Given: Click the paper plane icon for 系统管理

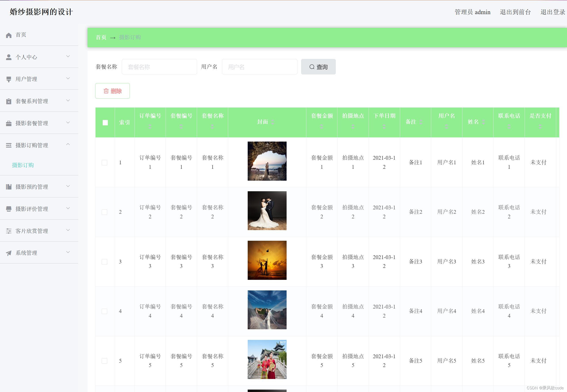Looking at the screenshot, I should tap(9, 253).
